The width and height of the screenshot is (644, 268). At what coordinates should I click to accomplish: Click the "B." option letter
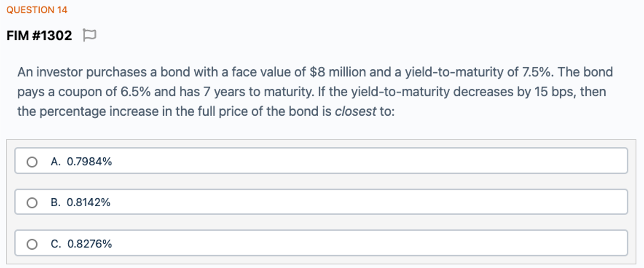pos(56,202)
